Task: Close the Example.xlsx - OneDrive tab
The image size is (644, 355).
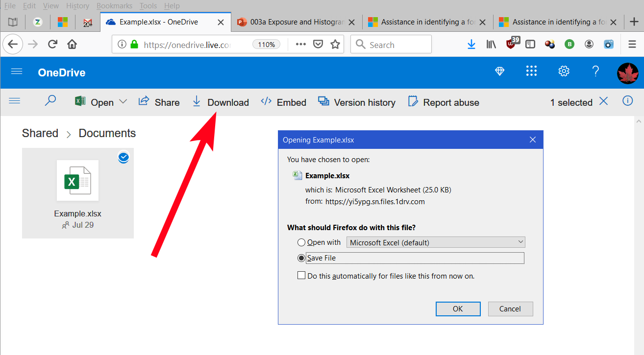Action: 221,22
